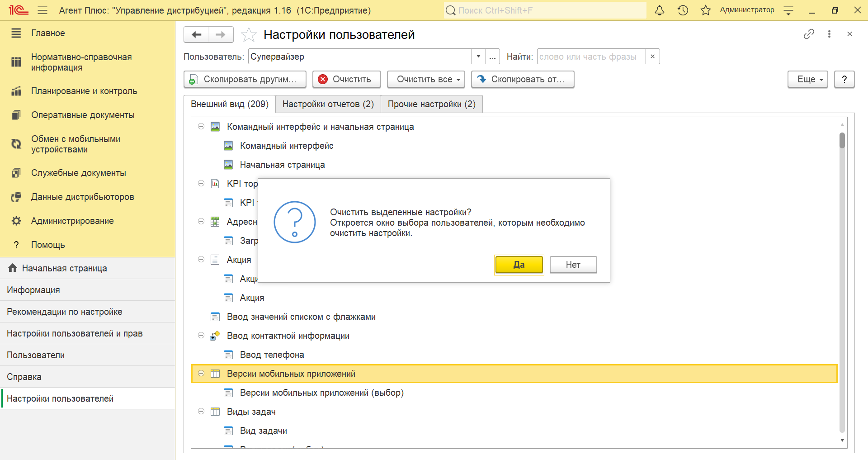Go back with the left arrow

pyautogui.click(x=197, y=34)
